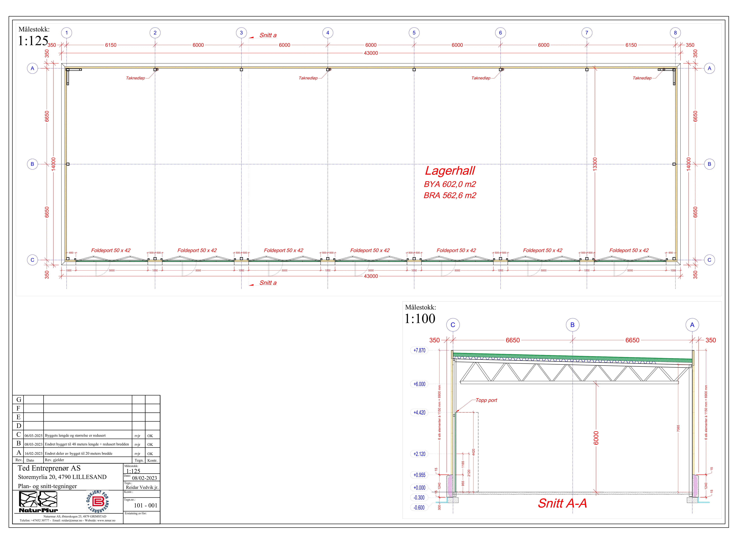Click the 'Foldeport 50 x 42' label between grids 4 and 5
Viewport: 756px width, 535px height.
coord(370,251)
